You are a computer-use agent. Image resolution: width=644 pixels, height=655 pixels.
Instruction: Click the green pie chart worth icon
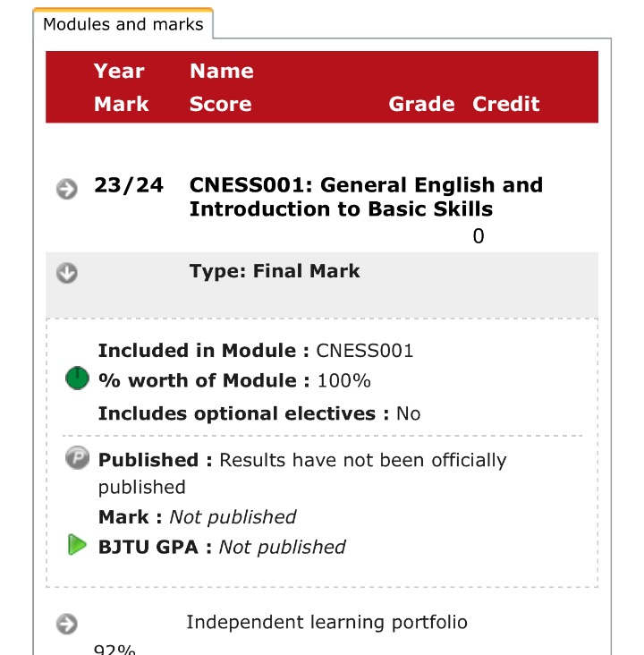coord(77,378)
